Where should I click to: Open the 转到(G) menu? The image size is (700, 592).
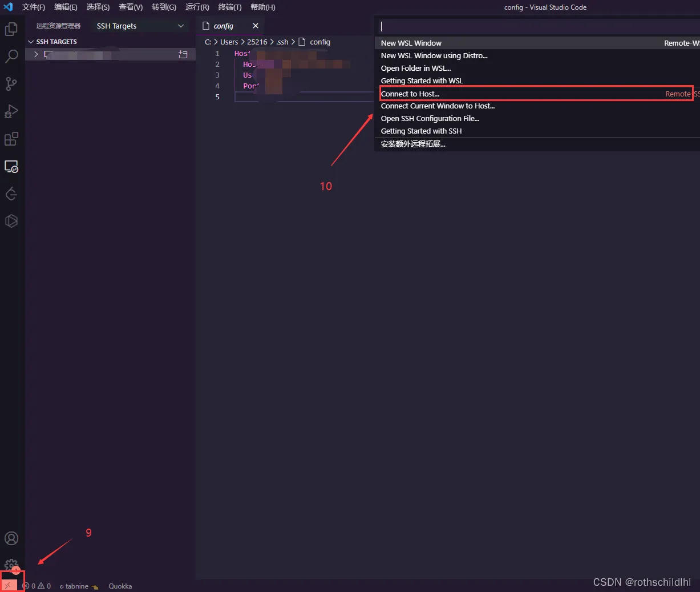pyautogui.click(x=164, y=7)
